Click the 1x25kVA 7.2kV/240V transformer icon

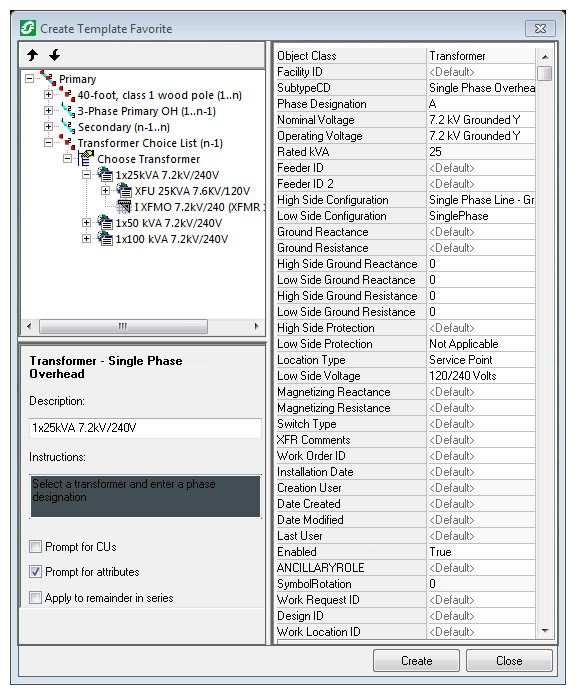point(105,175)
